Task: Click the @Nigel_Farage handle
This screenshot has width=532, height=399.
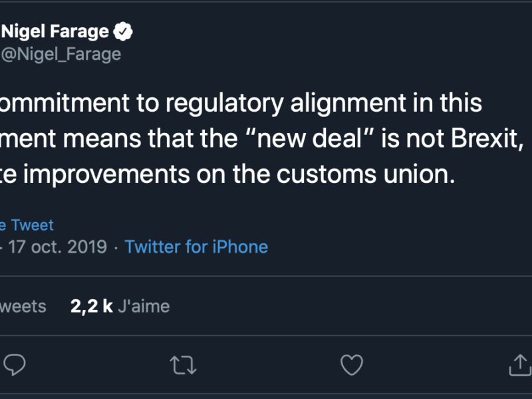Action: pyautogui.click(x=61, y=54)
